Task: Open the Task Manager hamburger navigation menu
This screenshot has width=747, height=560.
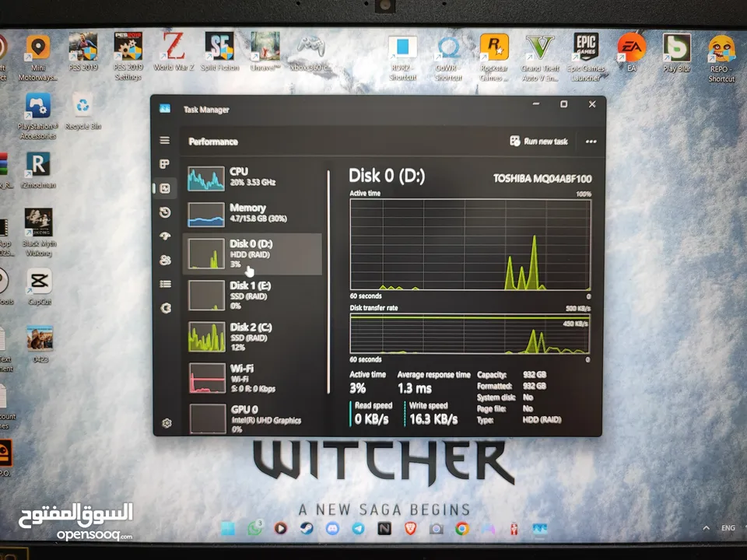Action: [165, 141]
